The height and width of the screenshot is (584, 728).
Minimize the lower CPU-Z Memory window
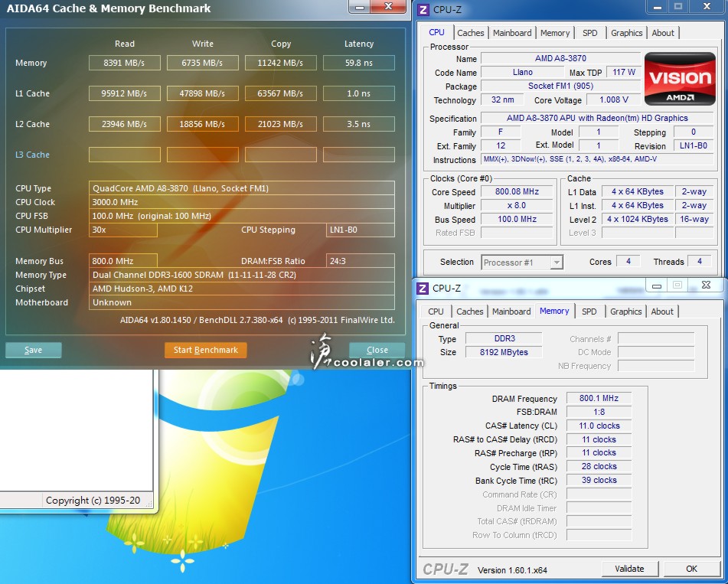[657, 285]
